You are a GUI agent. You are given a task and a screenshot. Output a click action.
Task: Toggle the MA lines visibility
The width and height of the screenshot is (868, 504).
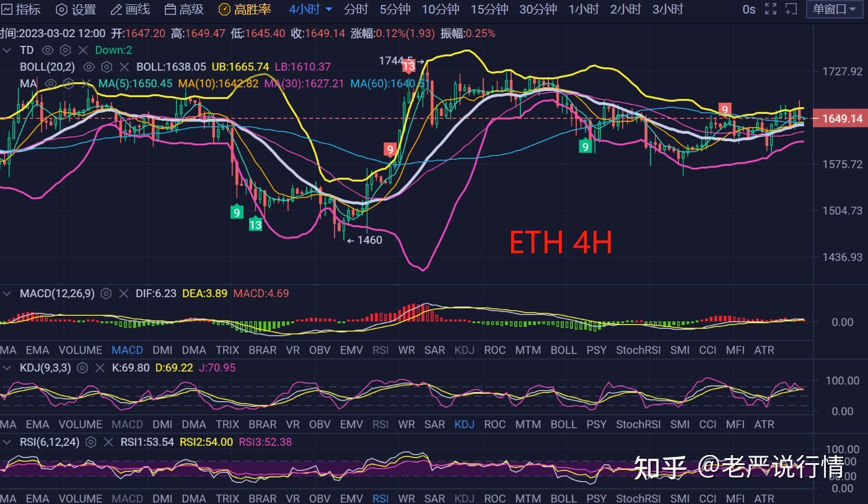pos(50,83)
